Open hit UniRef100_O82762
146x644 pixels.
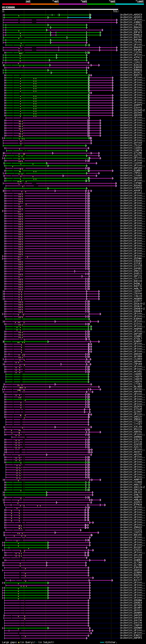(x=131, y=30)
